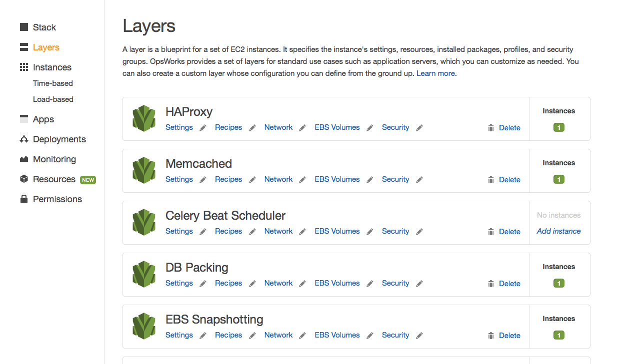Click the pencil beside DB Packing Network
This screenshot has width=628, height=364.
302,284
